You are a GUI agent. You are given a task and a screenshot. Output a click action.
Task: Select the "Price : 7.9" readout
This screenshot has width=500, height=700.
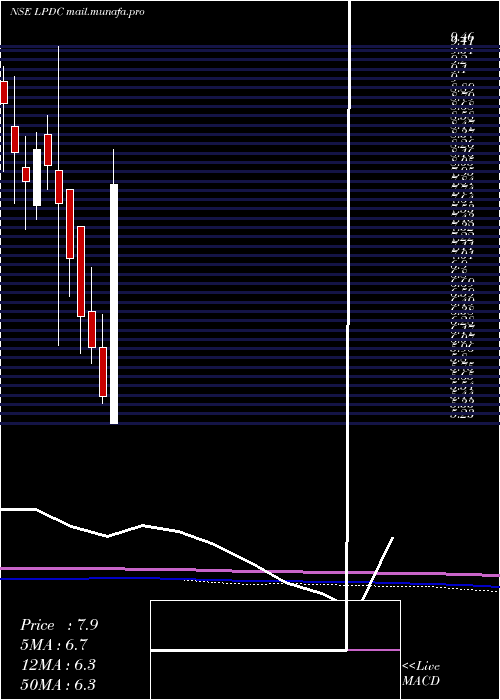tap(59, 625)
